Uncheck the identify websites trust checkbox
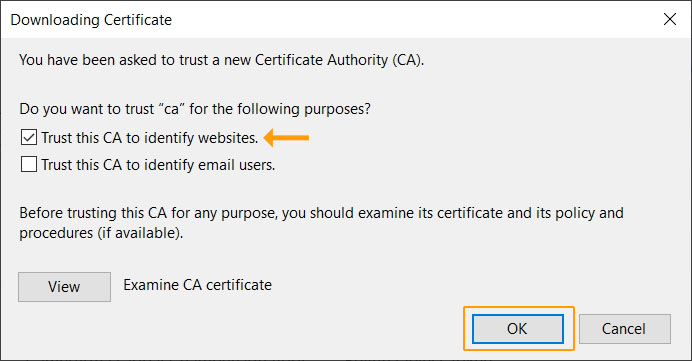Image resolution: width=692 pixels, height=361 pixels. point(29,138)
